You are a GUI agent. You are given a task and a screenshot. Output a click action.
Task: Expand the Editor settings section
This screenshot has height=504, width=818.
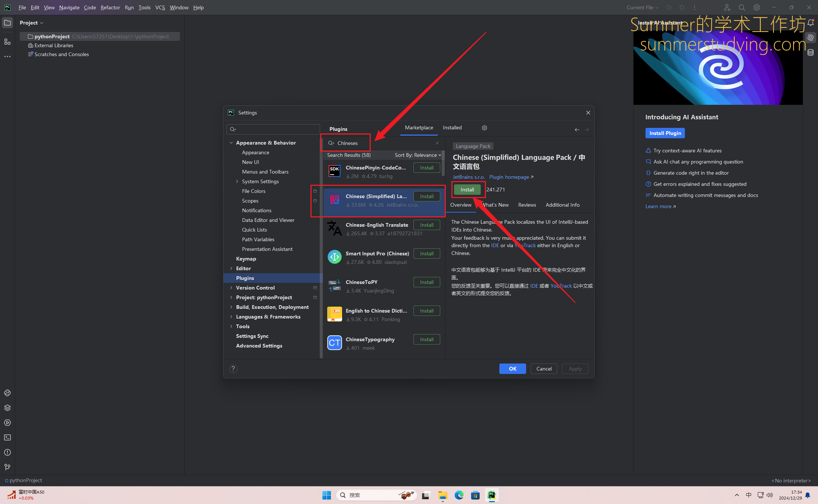231,268
